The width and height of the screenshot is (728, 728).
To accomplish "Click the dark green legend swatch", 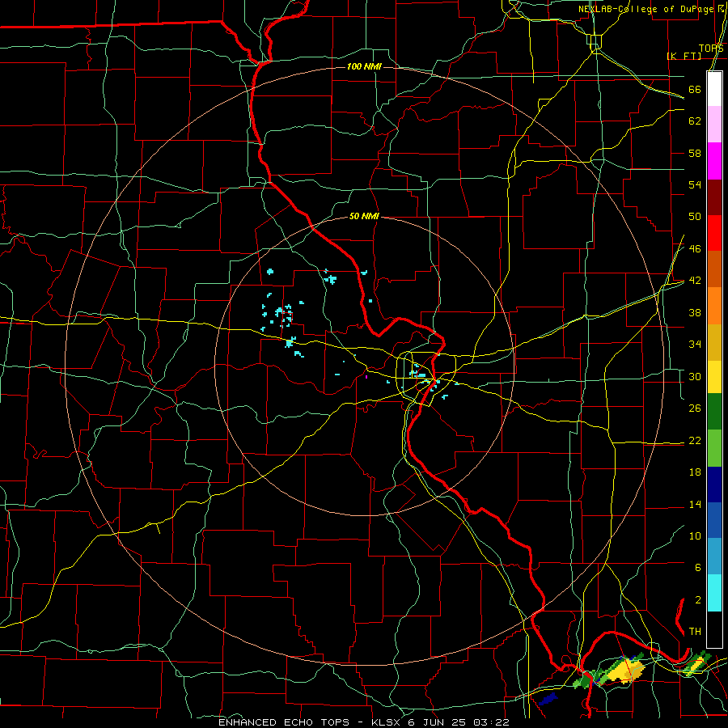I will click(714, 412).
